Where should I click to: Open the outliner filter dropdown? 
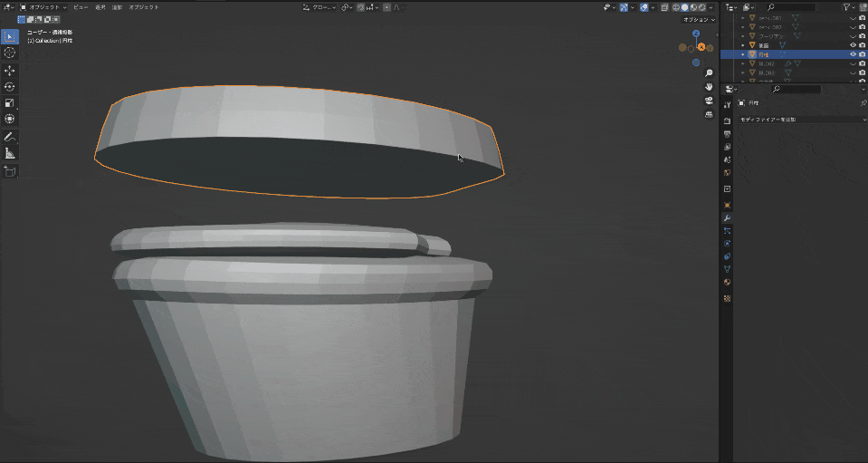850,7
